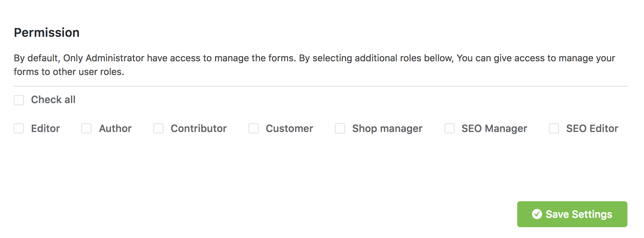644x238 pixels.
Task: Click the "Author" label text
Action: pyautogui.click(x=115, y=129)
